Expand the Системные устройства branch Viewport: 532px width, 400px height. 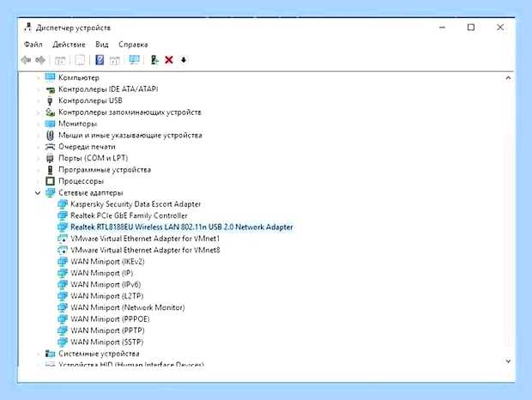click(38, 354)
